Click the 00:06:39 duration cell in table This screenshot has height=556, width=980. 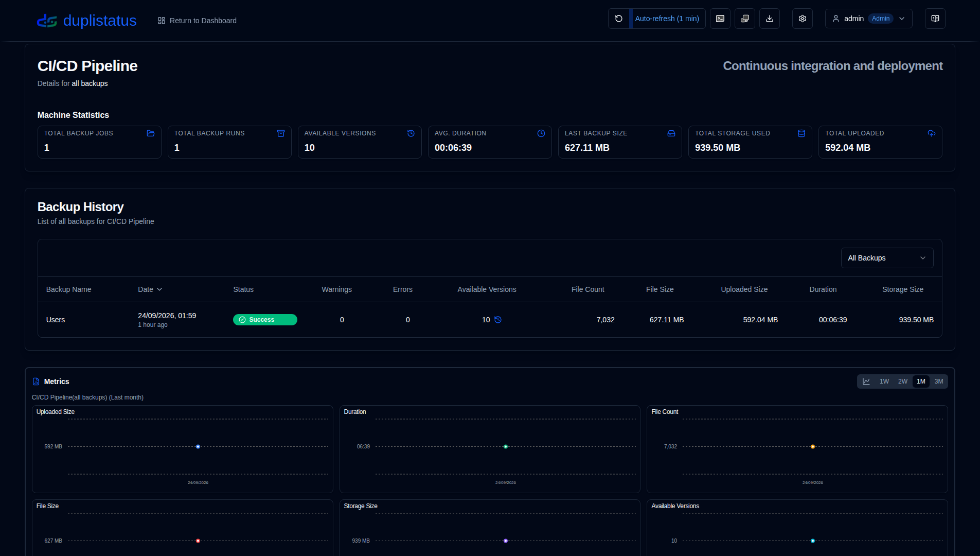pyautogui.click(x=833, y=320)
